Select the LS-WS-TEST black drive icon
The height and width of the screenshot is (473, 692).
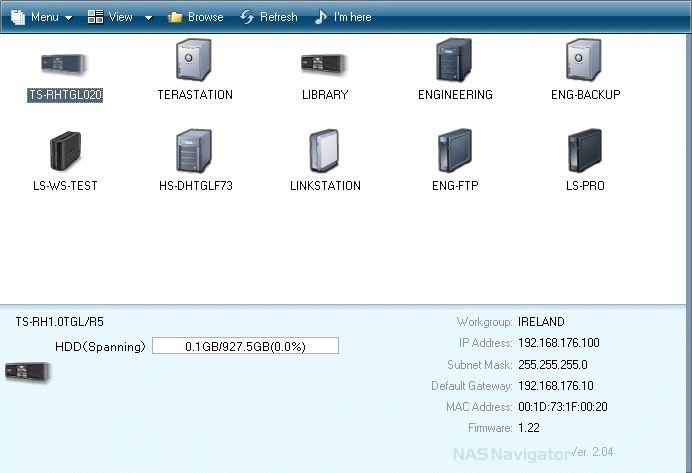[x=65, y=151]
